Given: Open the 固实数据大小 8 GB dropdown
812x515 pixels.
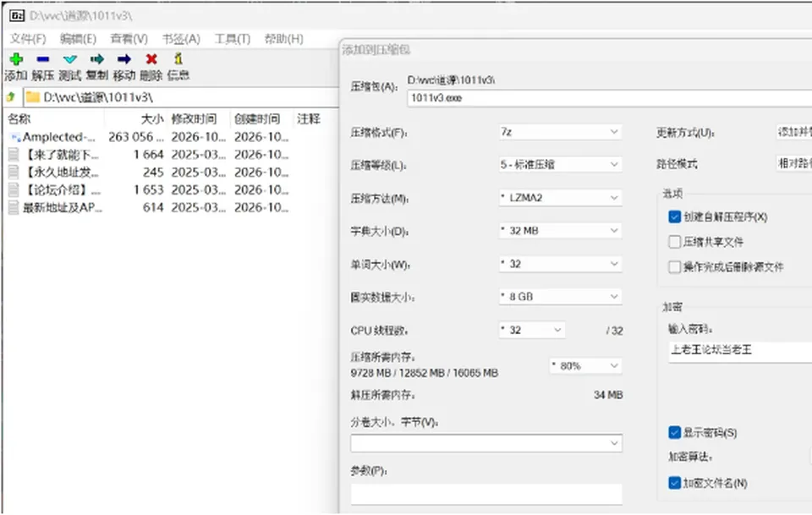Looking at the screenshot, I should click(560, 297).
